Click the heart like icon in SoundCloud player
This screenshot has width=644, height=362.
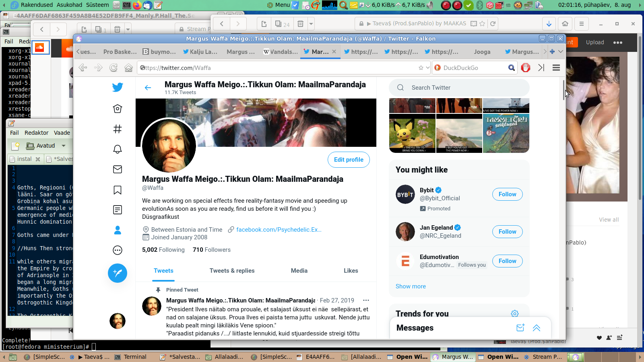click(599, 337)
